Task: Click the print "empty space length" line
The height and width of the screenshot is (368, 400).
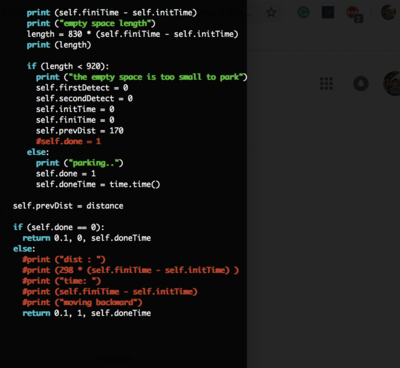Action: (91, 23)
